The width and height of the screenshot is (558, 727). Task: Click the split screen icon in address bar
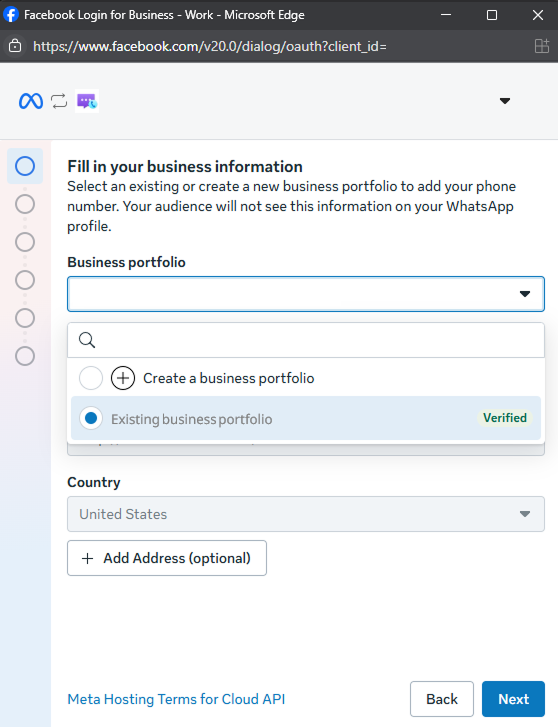tap(542, 46)
